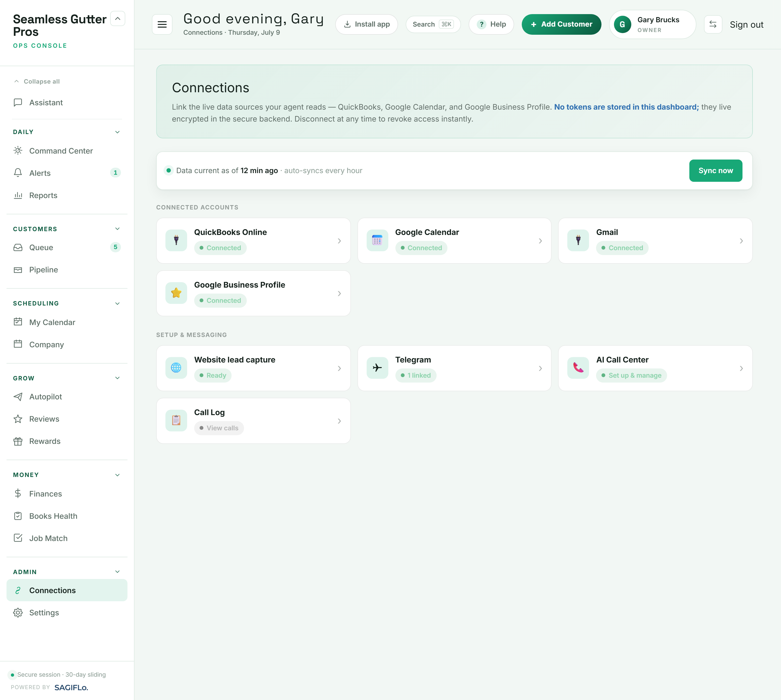Click the Alerts badge showing 1
The height and width of the screenshot is (700, 781).
(x=115, y=173)
